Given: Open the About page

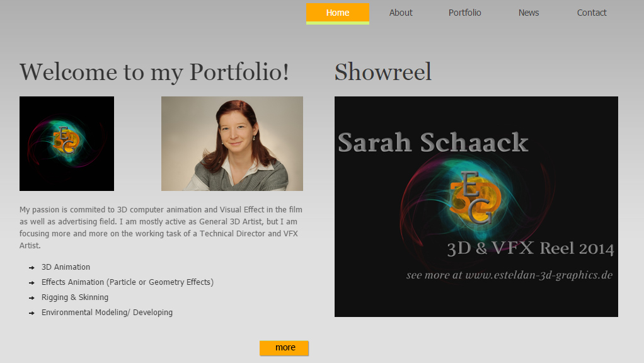Looking at the screenshot, I should point(401,13).
